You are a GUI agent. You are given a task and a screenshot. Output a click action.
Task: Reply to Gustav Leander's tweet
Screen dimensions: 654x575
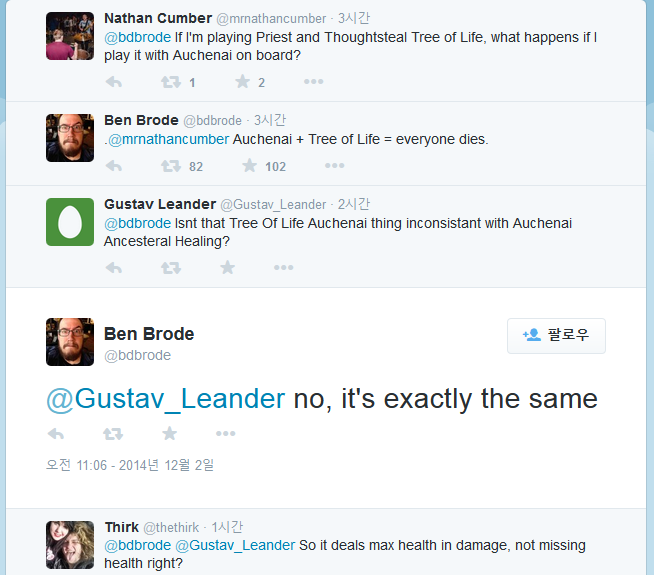click(x=113, y=268)
